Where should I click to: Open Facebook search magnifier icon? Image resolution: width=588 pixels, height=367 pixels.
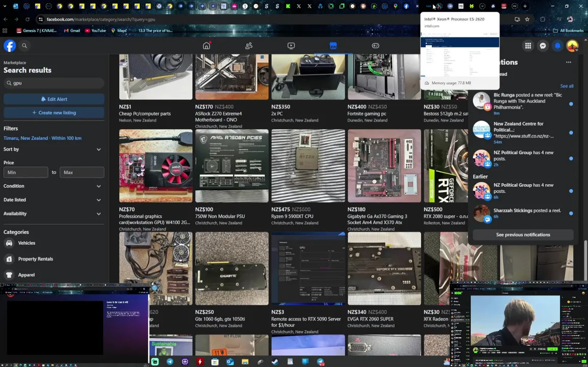click(x=24, y=46)
